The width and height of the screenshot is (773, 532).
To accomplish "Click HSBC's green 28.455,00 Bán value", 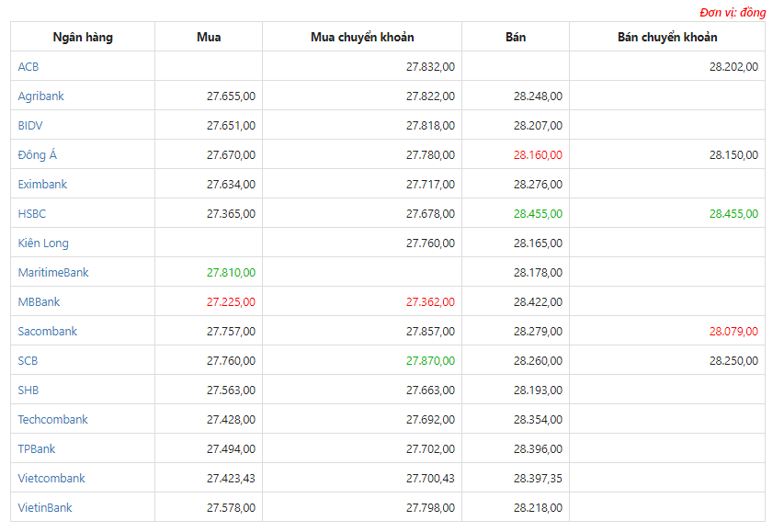I will pos(538,214).
